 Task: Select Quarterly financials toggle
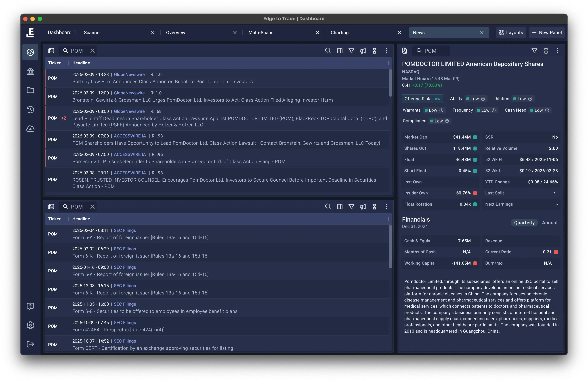tap(524, 223)
